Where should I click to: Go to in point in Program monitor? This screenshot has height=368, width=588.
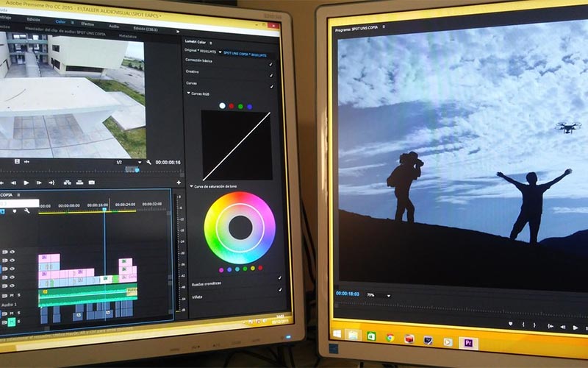click(550, 326)
